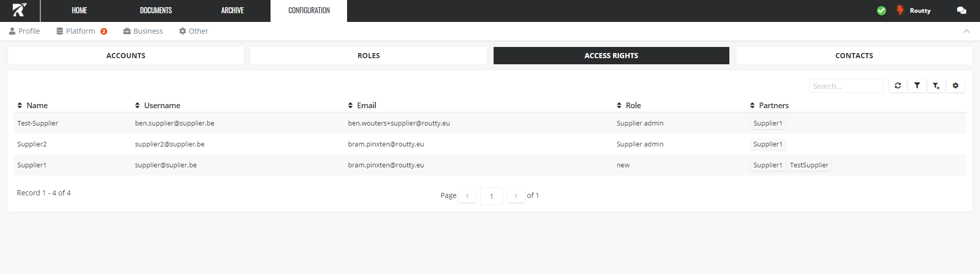
Task: Open the Platform configuration section
Action: click(80, 31)
